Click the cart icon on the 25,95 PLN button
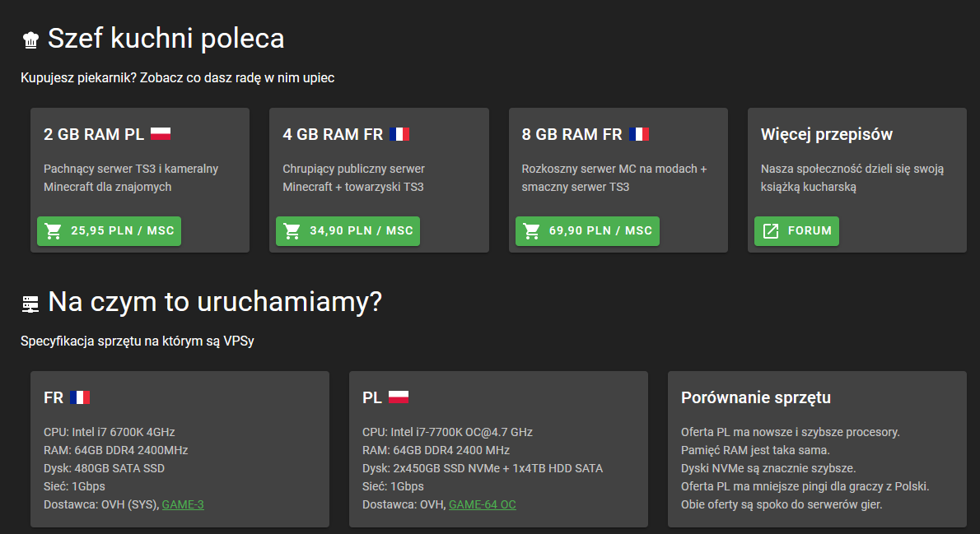The image size is (980, 534). (54, 231)
